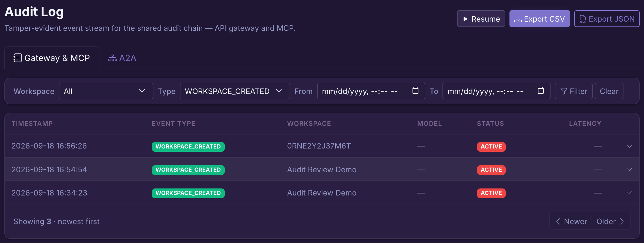Image resolution: width=644 pixels, height=243 pixels.
Task: Apply the Filter button
Action: point(573,91)
